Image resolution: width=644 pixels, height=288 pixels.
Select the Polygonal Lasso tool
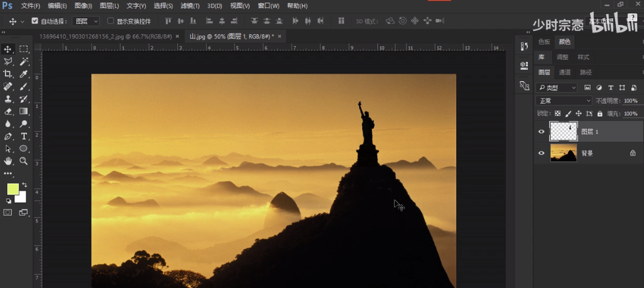click(x=7, y=61)
